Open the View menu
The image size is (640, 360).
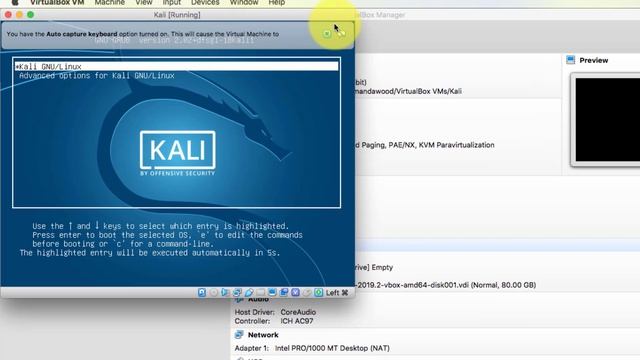click(144, 2)
